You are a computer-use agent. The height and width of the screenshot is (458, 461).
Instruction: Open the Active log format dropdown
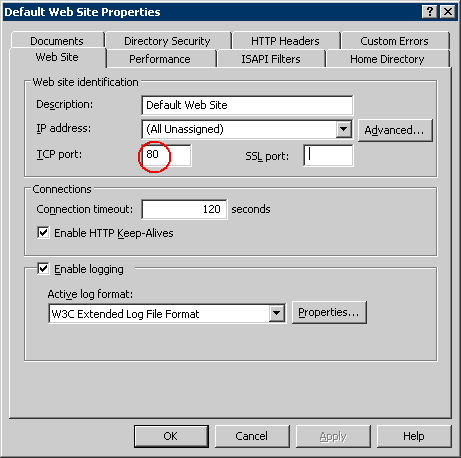[277, 313]
